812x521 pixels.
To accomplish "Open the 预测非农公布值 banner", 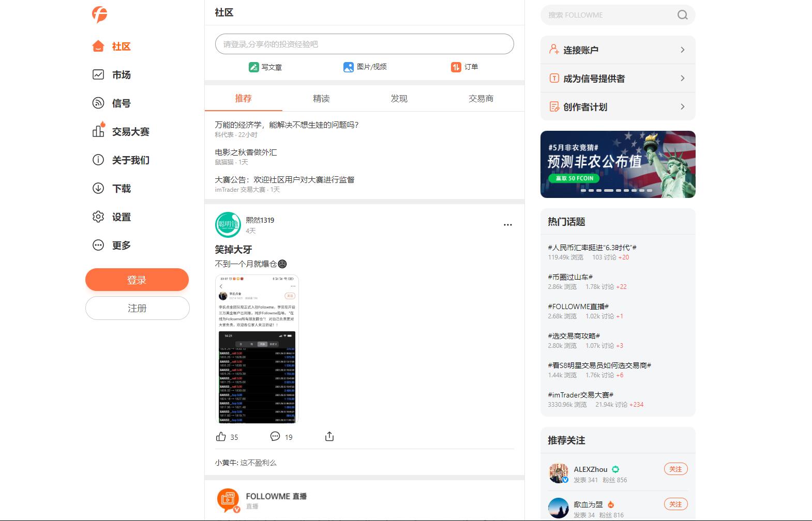I will (x=618, y=164).
